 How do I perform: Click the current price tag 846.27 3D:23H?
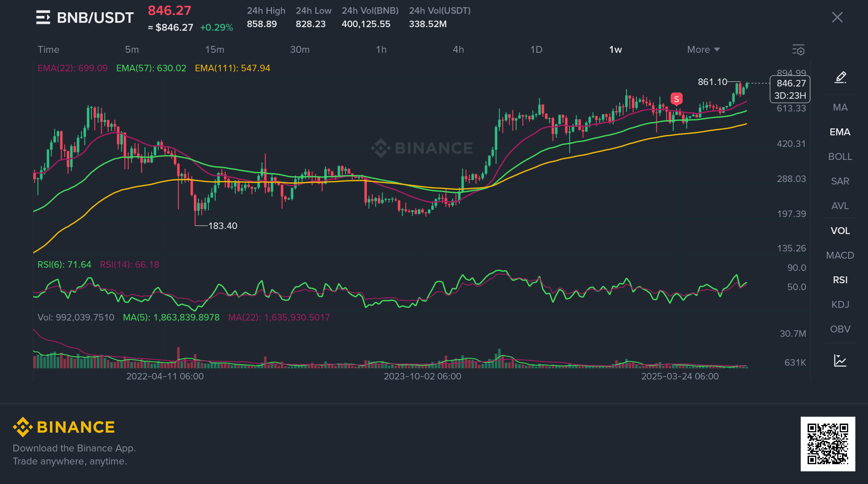coord(790,89)
